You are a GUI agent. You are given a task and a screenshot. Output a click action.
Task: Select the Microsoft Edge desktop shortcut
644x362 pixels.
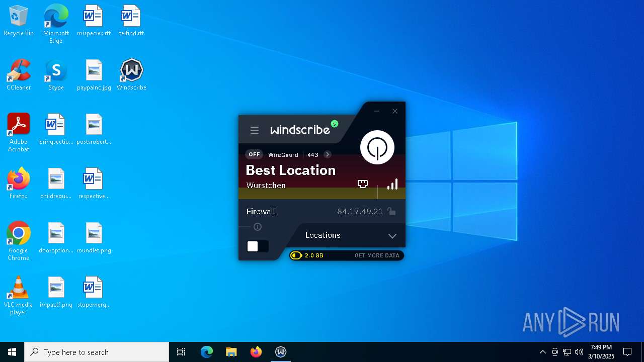[56, 24]
